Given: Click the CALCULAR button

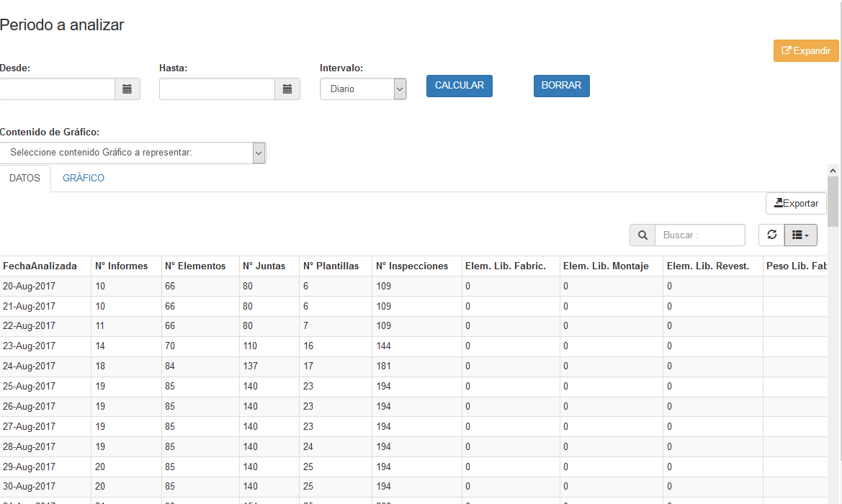Looking at the screenshot, I should point(460,86).
